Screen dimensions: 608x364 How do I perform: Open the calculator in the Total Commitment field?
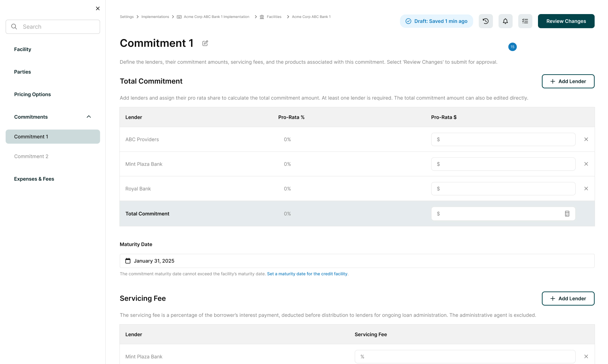[567, 213]
